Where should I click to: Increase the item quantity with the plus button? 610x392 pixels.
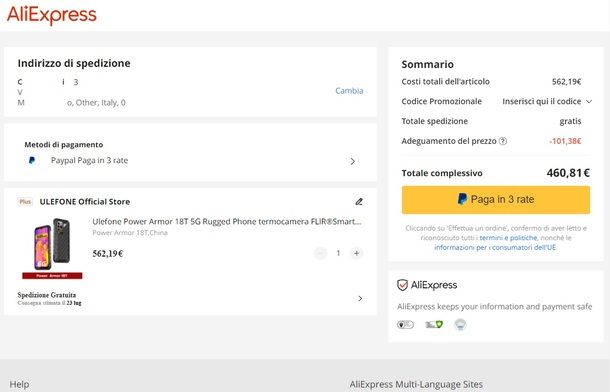pos(356,253)
